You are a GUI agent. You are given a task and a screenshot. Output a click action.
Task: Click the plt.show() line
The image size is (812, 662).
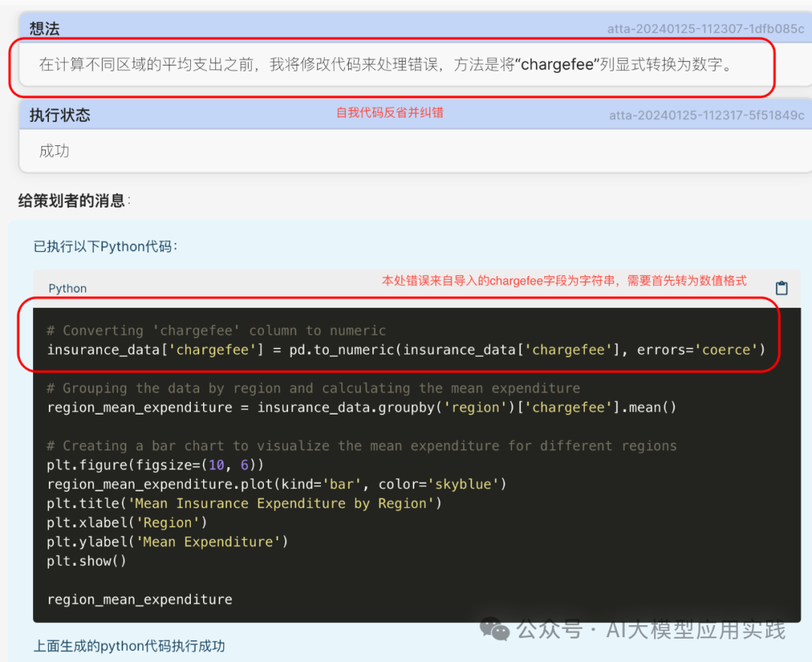[x=86, y=561]
